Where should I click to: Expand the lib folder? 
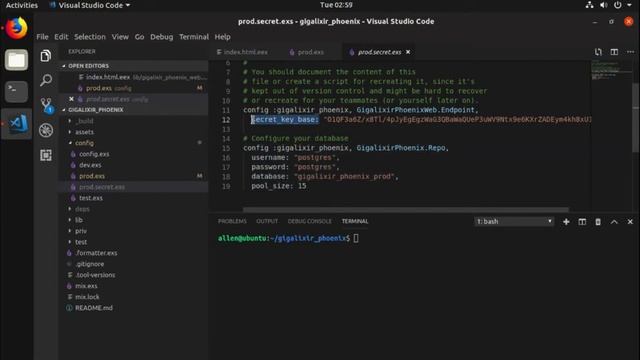pyautogui.click(x=79, y=220)
